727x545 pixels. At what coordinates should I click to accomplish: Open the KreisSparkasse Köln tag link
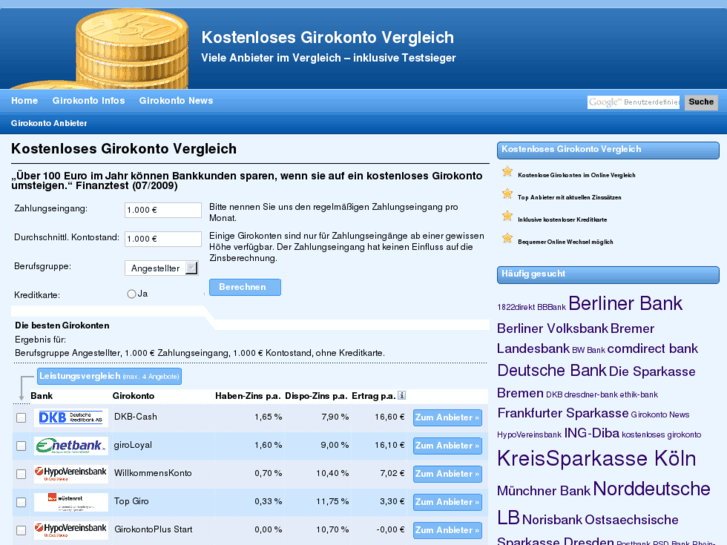pyautogui.click(x=596, y=458)
